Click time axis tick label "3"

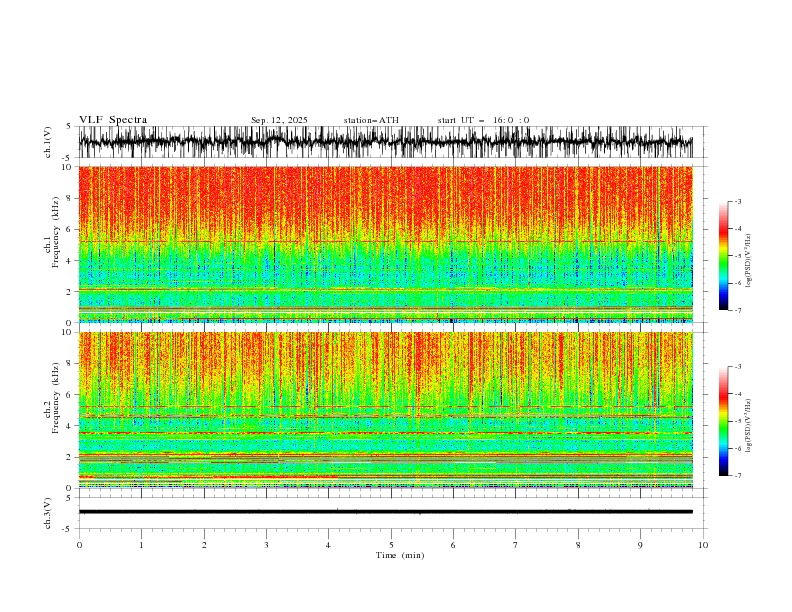point(266,545)
